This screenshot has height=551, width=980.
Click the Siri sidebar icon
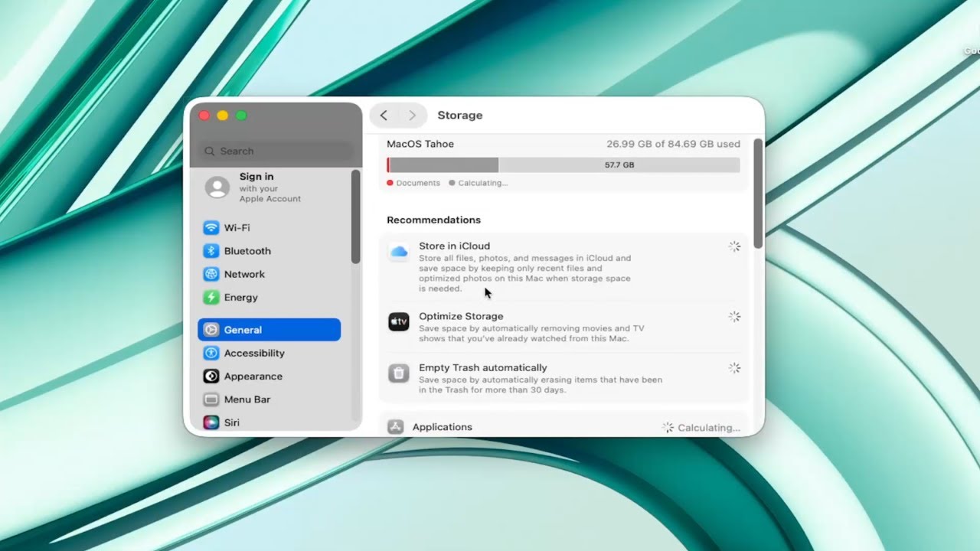coord(211,422)
